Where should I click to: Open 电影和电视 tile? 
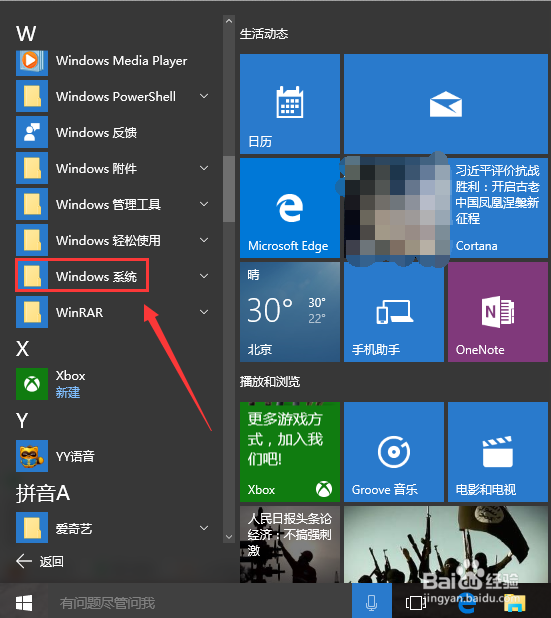(x=498, y=452)
